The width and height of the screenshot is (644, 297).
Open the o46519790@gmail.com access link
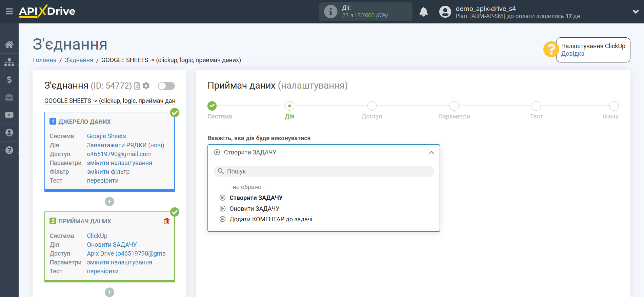pyautogui.click(x=119, y=154)
